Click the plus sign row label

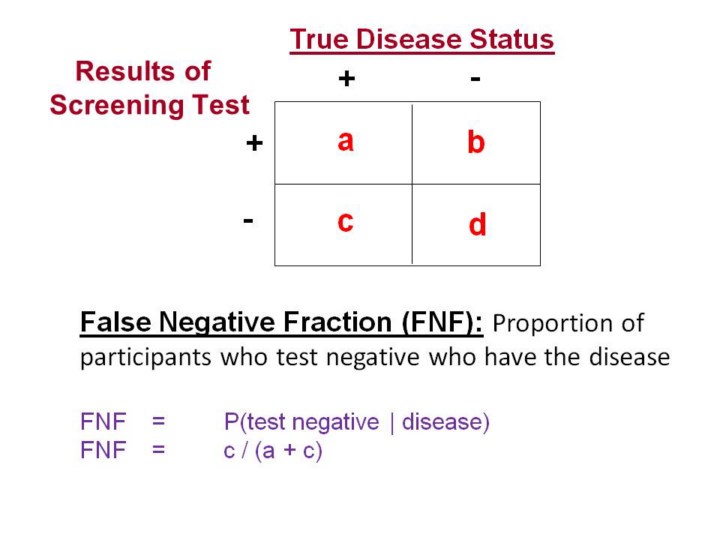(254, 144)
